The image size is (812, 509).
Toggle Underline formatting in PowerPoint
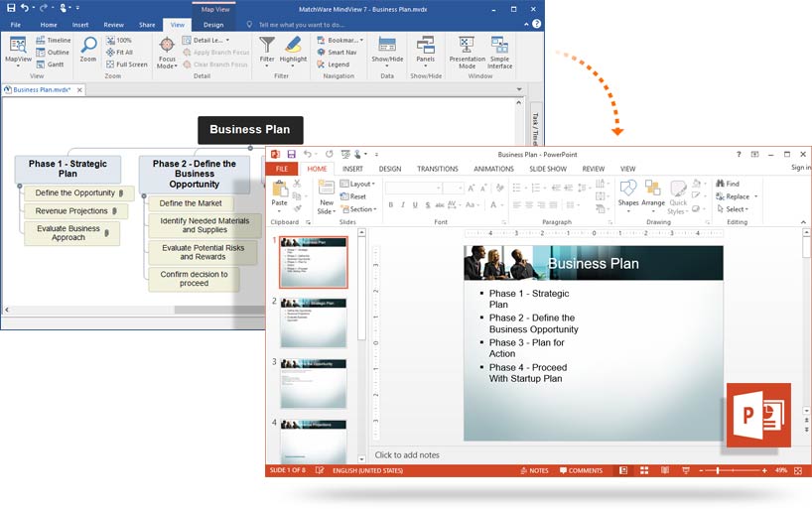tap(415, 204)
